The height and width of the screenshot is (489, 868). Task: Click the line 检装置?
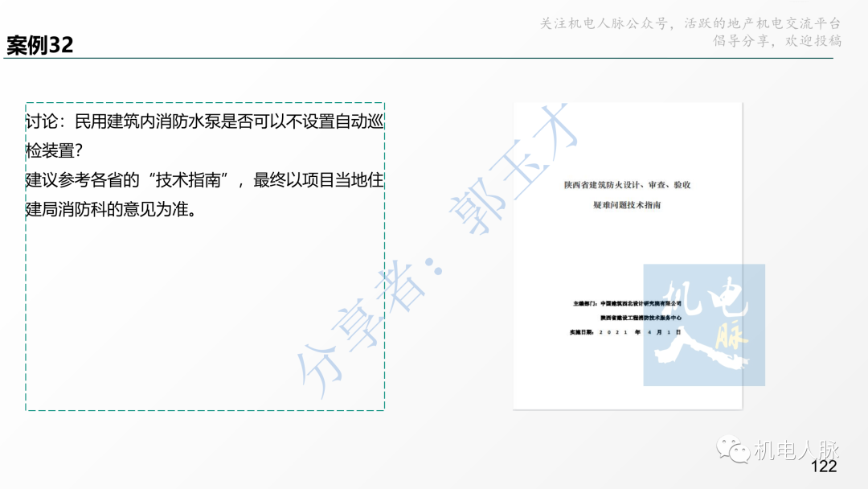coord(55,150)
